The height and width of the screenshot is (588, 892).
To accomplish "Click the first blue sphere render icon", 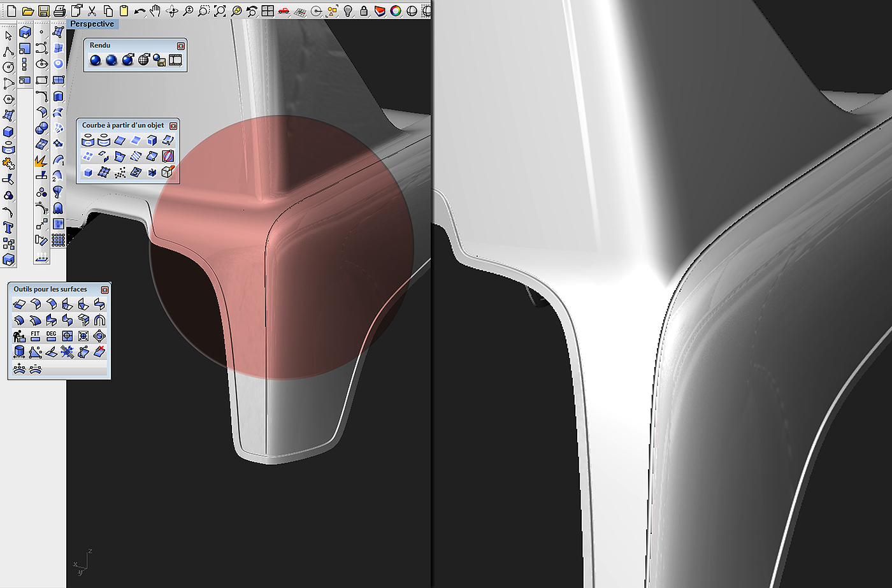I will point(96,60).
